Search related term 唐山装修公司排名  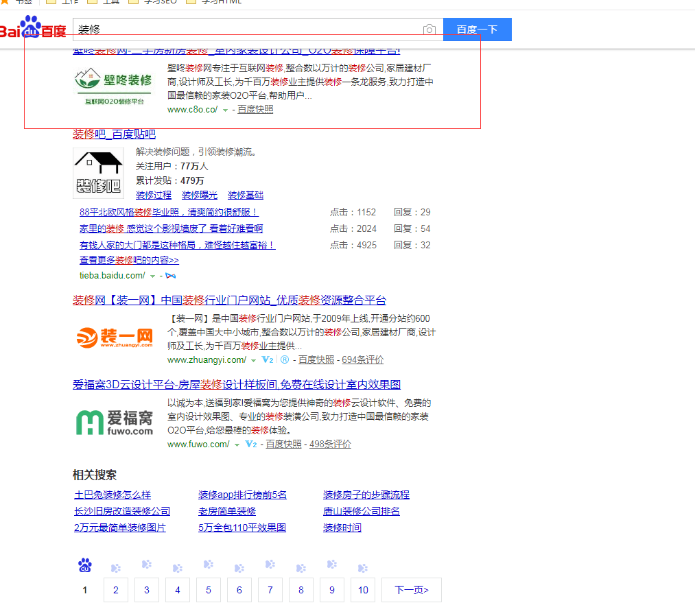[362, 511]
